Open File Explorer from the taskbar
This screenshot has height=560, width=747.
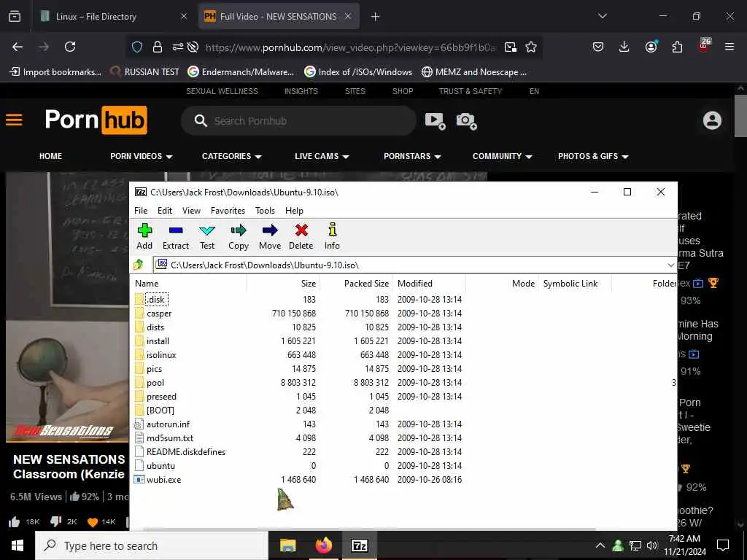[287, 545]
